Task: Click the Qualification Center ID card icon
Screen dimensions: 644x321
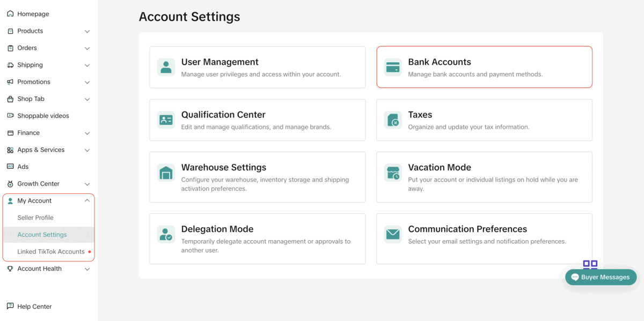Action: click(x=166, y=120)
